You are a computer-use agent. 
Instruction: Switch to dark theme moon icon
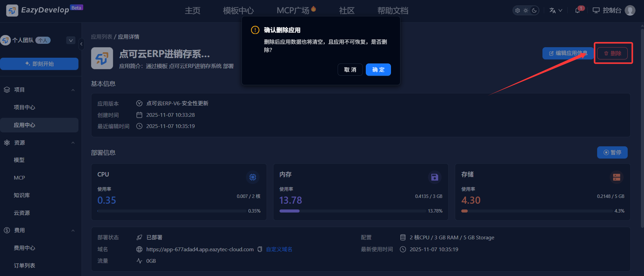click(x=534, y=11)
